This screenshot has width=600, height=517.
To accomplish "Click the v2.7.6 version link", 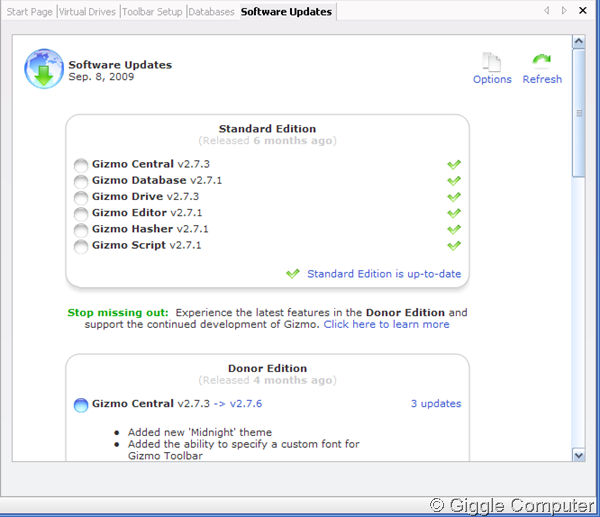I will click(x=246, y=404).
